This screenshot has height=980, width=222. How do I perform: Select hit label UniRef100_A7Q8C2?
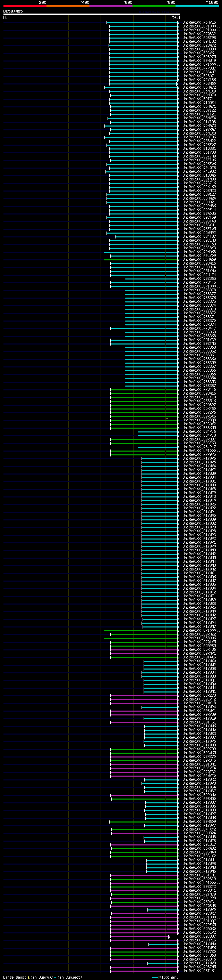199,34
